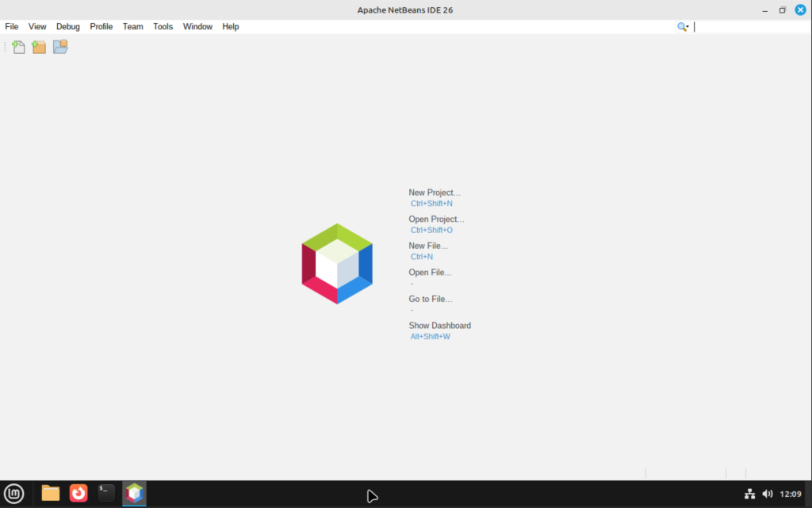The image size is (812, 508).
Task: Open the Firefox browser from the taskbar
Action: coord(78,493)
